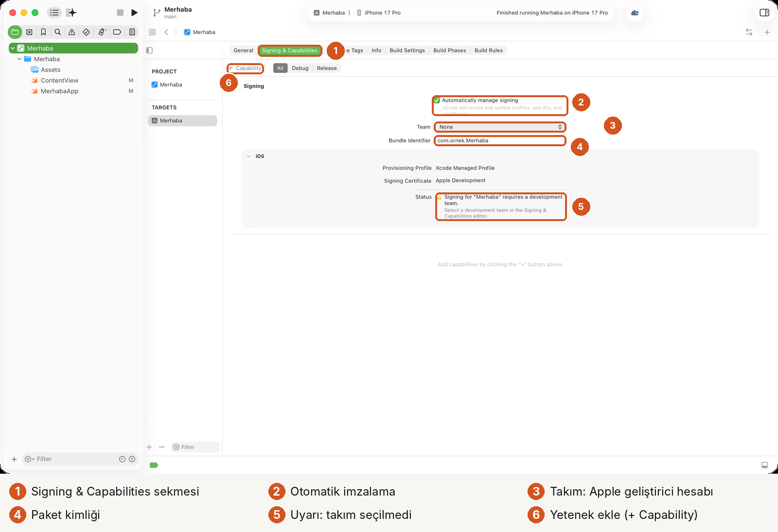Open the related items grid icon
Image resolution: width=778 pixels, height=532 pixels.
[152, 32]
